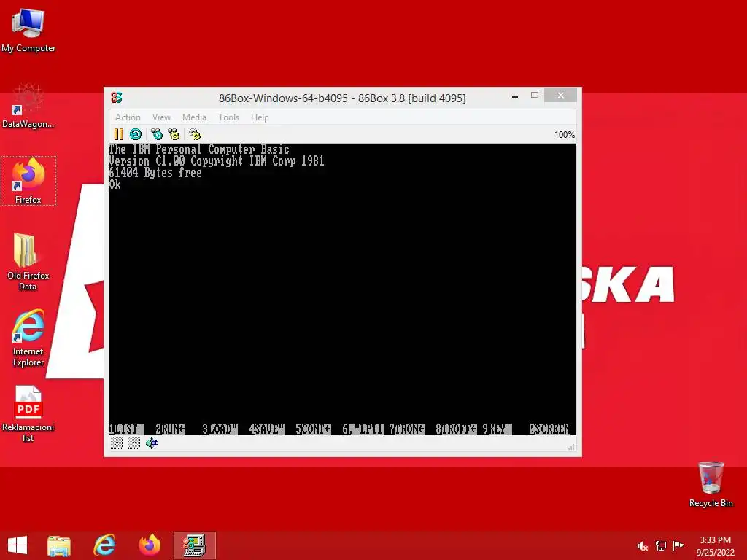Select the DataWagon desktop shortcut
This screenshot has width=747, height=560.
pyautogui.click(x=28, y=106)
